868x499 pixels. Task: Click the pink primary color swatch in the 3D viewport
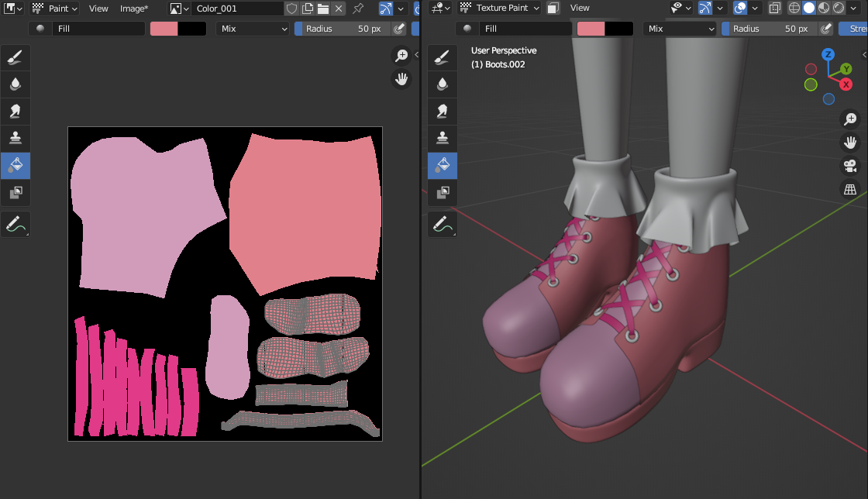[591, 29]
